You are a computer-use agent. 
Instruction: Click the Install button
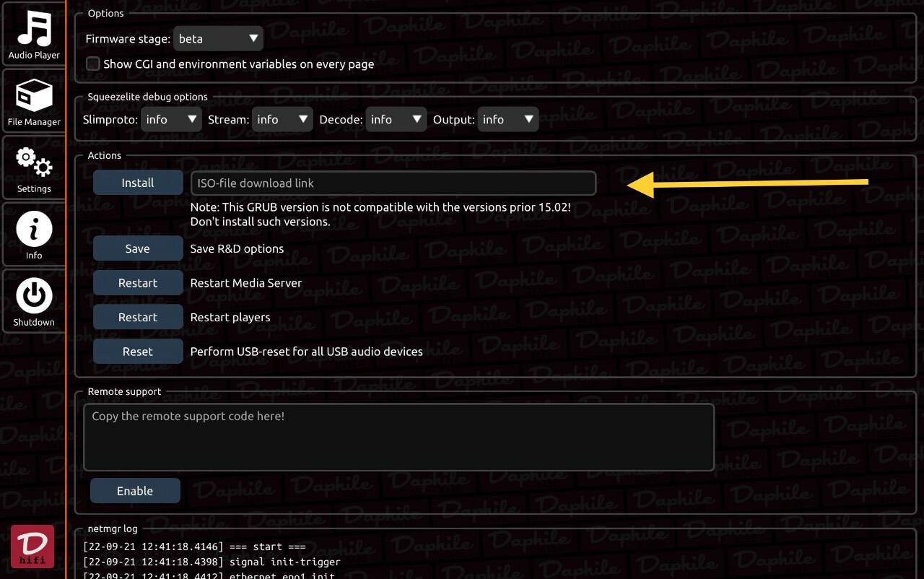tap(138, 183)
